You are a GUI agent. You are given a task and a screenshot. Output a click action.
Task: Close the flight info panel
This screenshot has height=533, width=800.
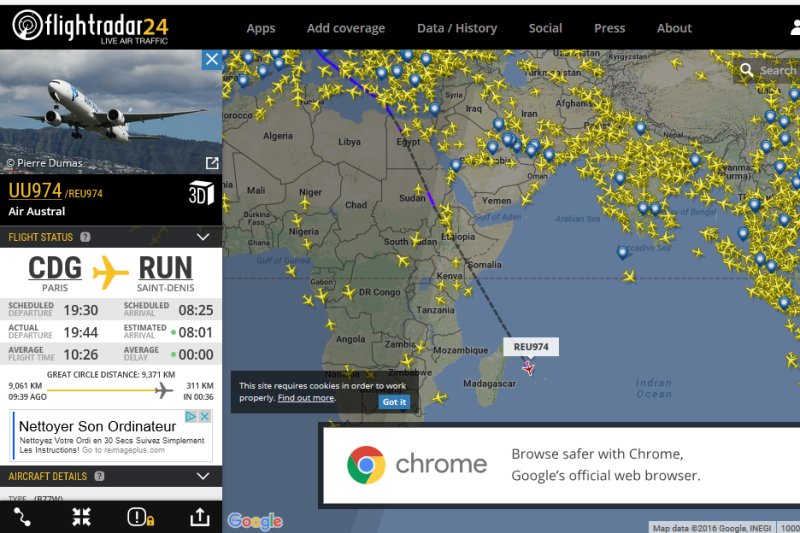coord(212,60)
